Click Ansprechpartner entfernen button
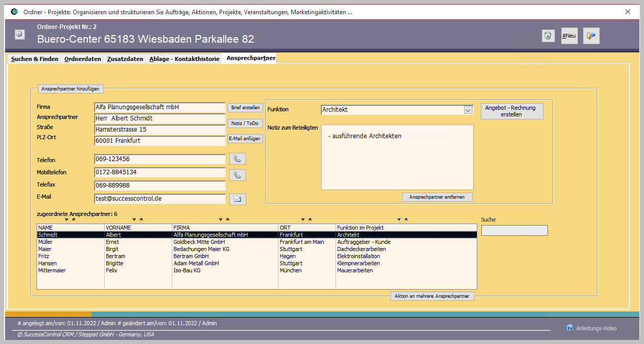The width and height of the screenshot is (644, 344). 437,197
